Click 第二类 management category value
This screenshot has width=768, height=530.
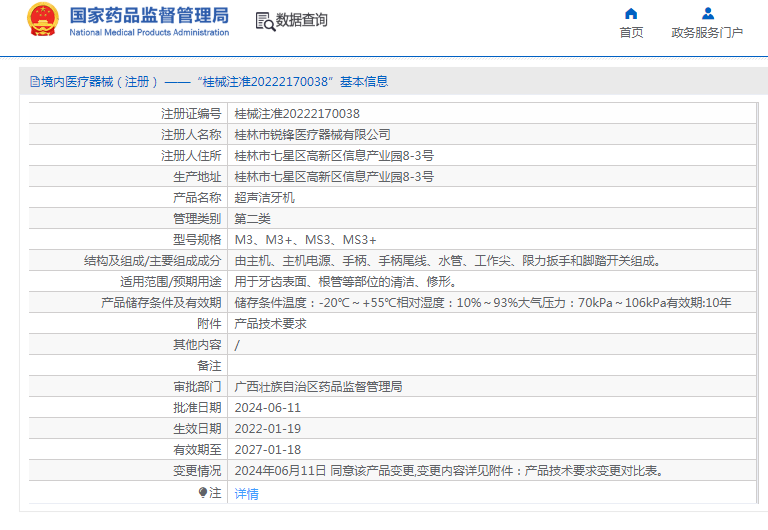[x=253, y=219]
